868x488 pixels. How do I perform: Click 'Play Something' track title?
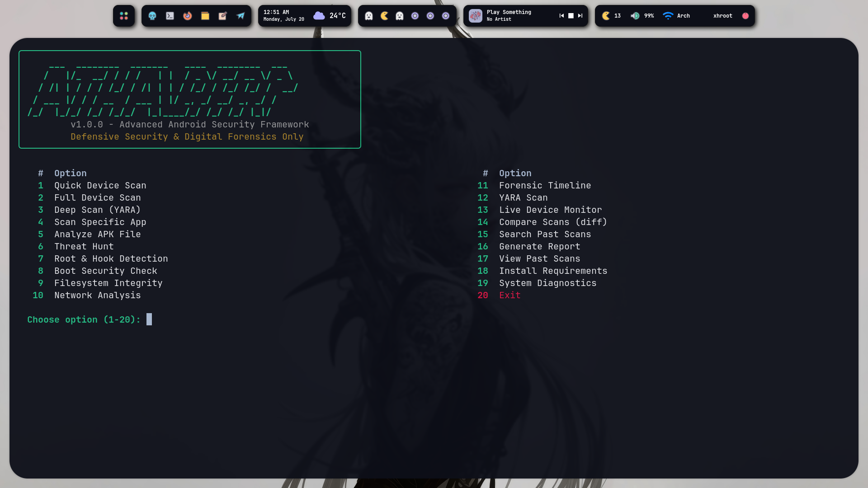(509, 12)
